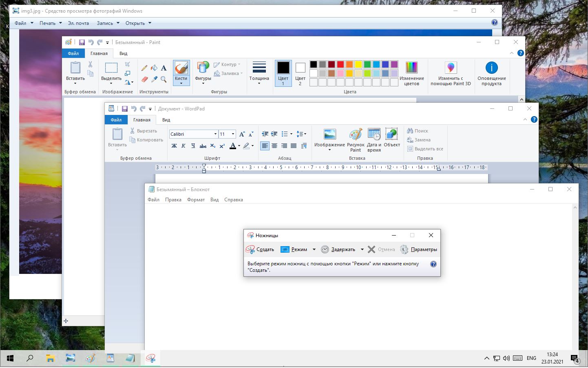Screen dimensions: 588x368
Task: Open the Calibri font family dropdown
Action: pyautogui.click(x=215, y=134)
